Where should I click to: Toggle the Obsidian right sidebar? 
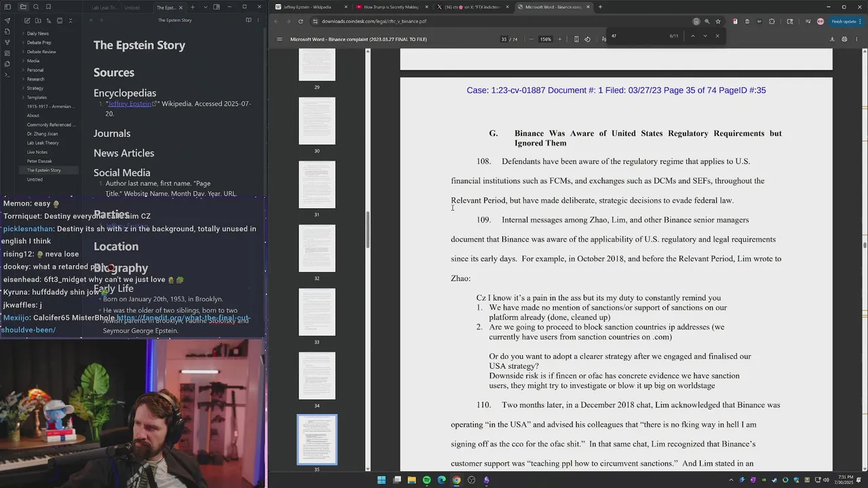pyautogui.click(x=216, y=7)
